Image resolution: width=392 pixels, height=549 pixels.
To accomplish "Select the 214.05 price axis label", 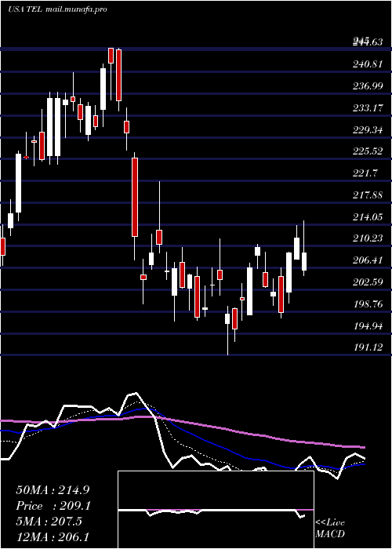I will point(368,217).
